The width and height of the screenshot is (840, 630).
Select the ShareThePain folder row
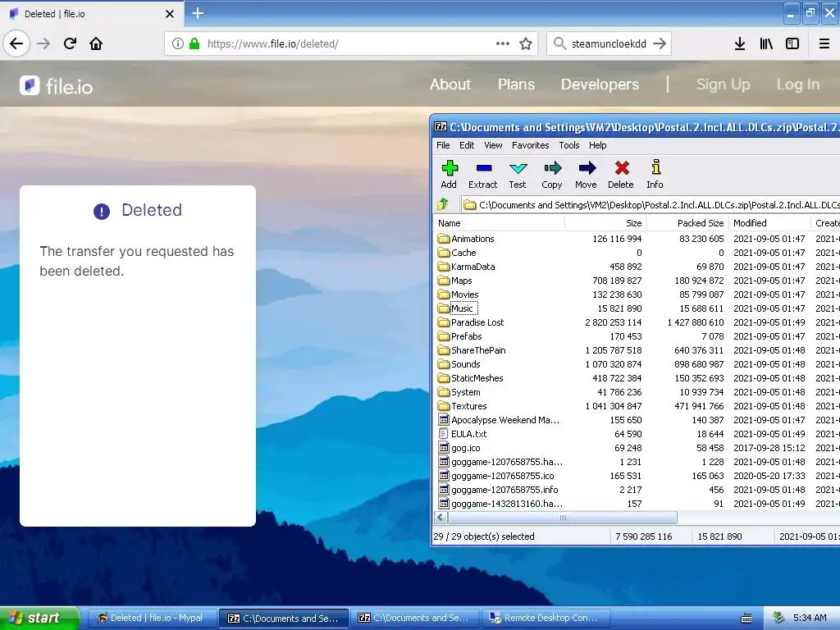tap(637, 349)
